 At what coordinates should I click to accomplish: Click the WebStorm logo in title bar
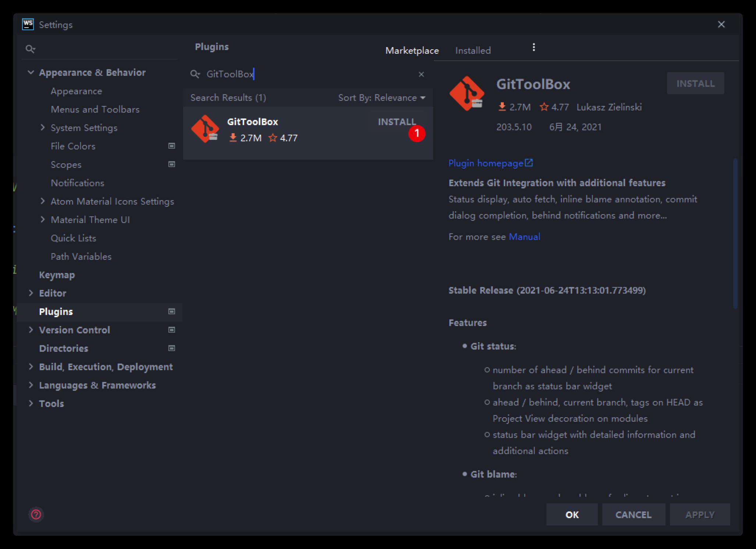click(28, 24)
